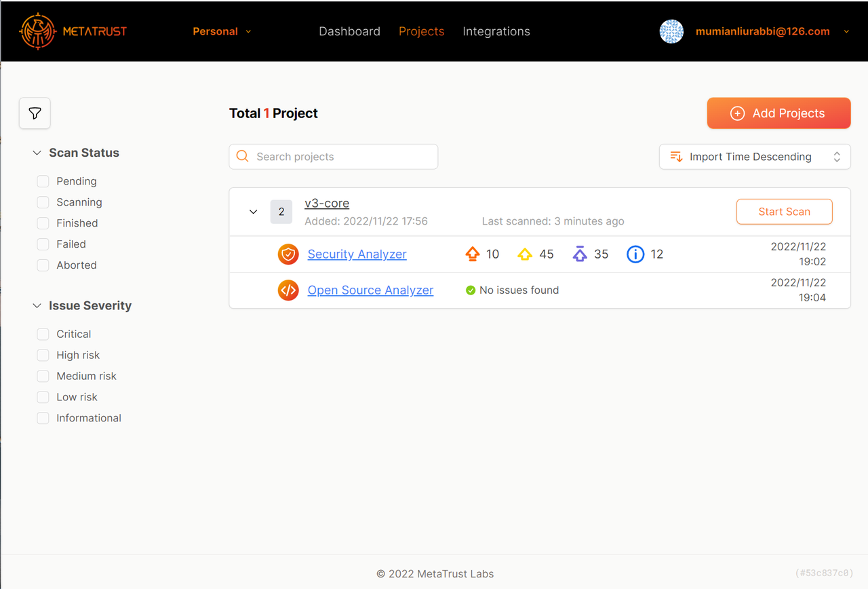Click the blue informational issues icon
Screen dimensions: 868x589
click(x=635, y=254)
